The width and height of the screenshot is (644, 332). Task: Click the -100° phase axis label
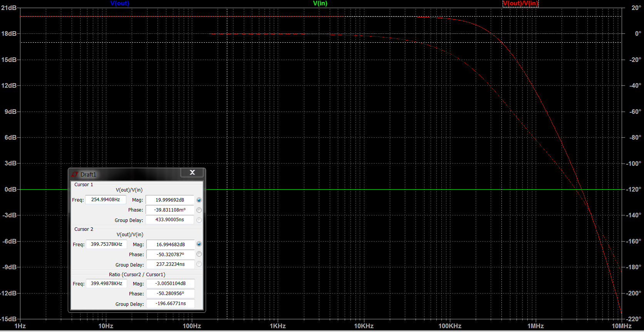point(634,163)
